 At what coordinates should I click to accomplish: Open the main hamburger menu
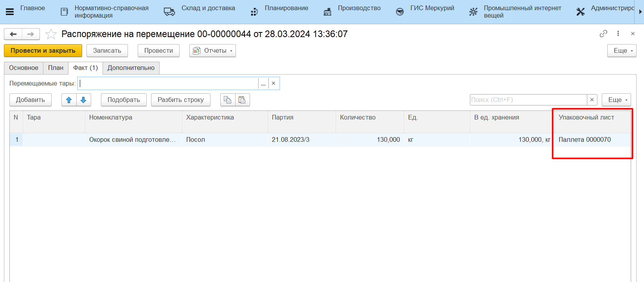(10, 12)
